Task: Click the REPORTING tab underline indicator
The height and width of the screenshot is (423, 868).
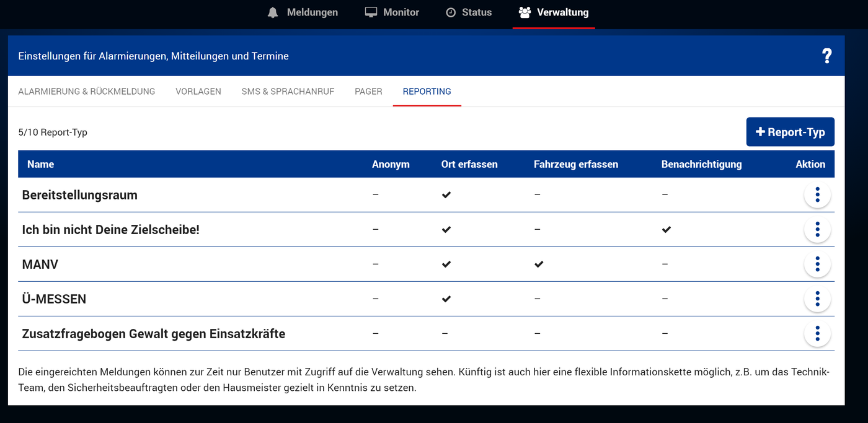Action: [427, 105]
